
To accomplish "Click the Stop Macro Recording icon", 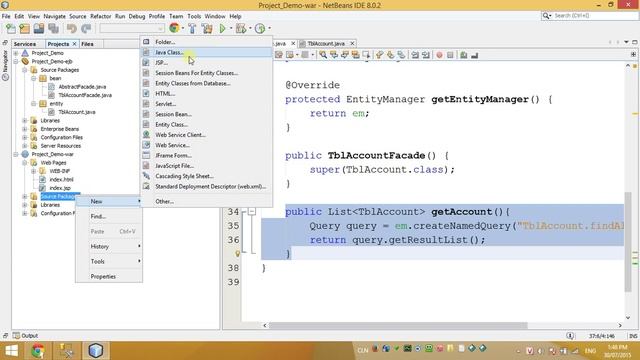I will click(450, 55).
